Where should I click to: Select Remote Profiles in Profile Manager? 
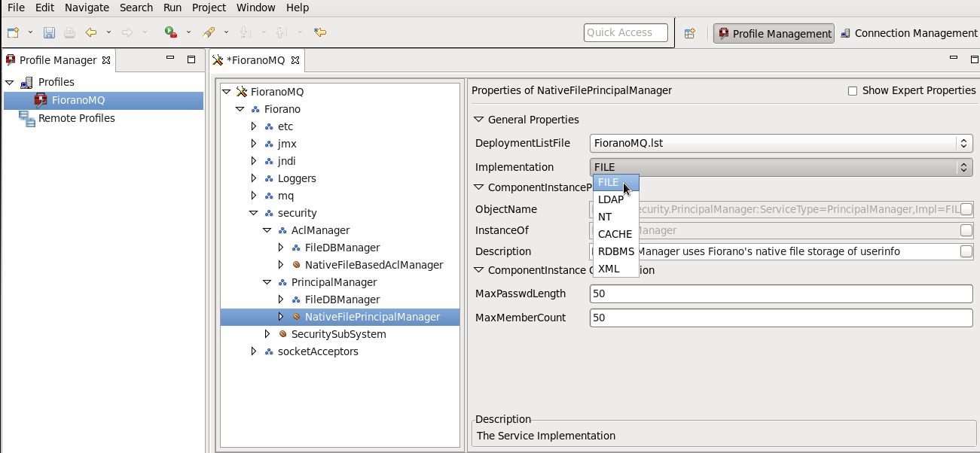pyautogui.click(x=77, y=118)
